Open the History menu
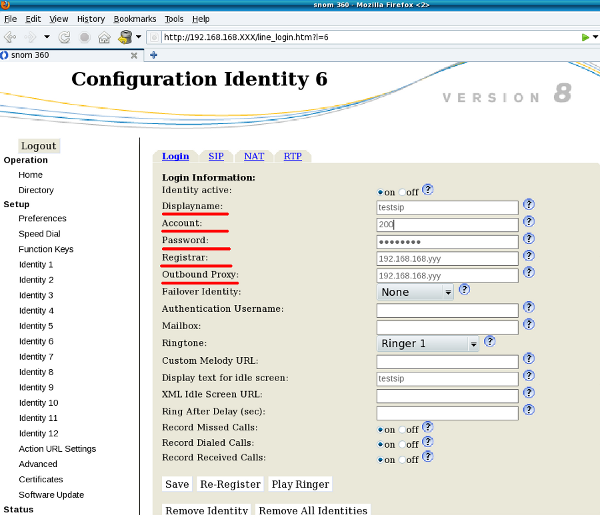 91,19
